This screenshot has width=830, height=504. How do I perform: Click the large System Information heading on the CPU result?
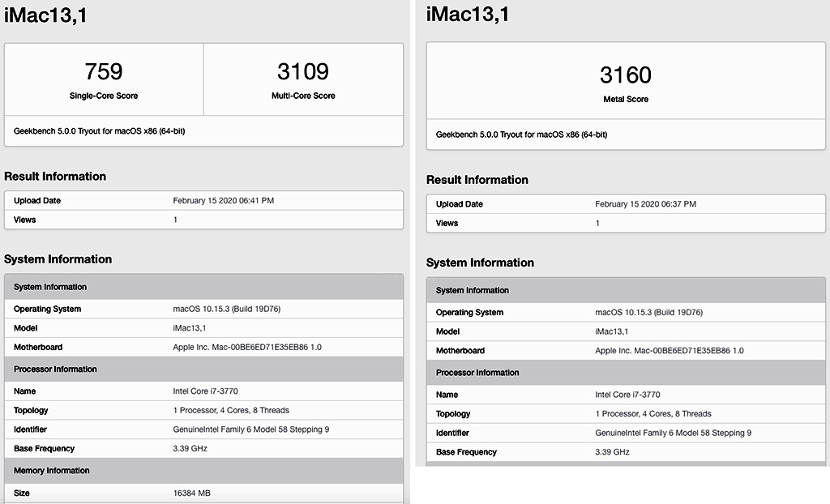[x=58, y=258]
